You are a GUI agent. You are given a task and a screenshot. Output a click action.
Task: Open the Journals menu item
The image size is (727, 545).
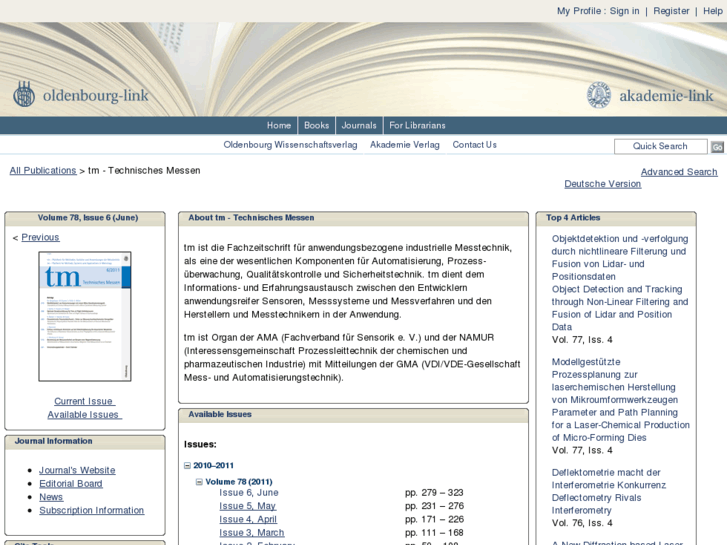359,125
